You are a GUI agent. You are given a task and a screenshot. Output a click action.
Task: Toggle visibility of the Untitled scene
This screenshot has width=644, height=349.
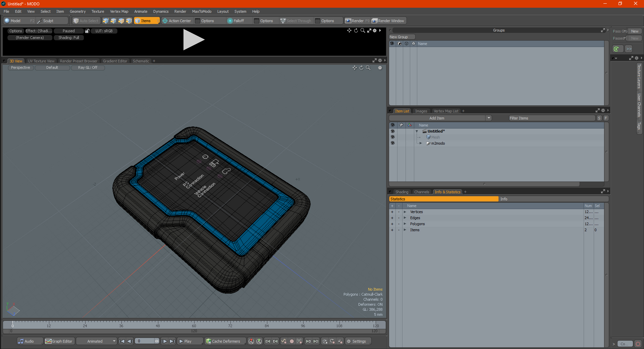coord(392,131)
